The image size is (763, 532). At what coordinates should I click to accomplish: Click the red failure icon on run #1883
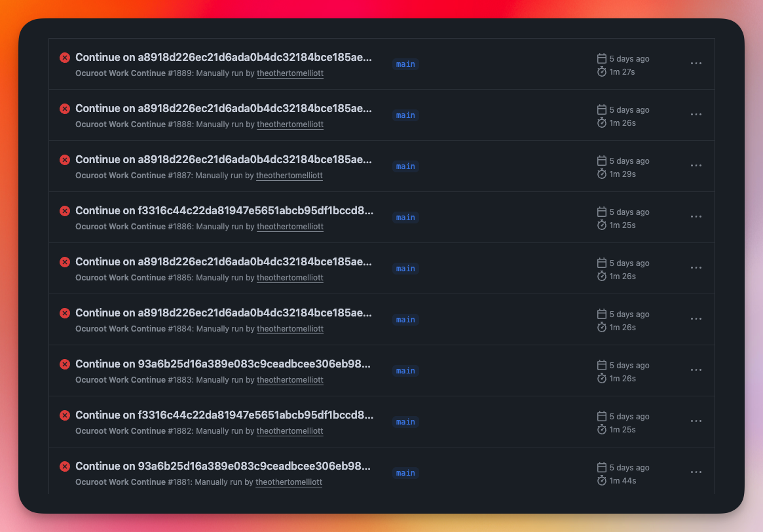coord(64,364)
